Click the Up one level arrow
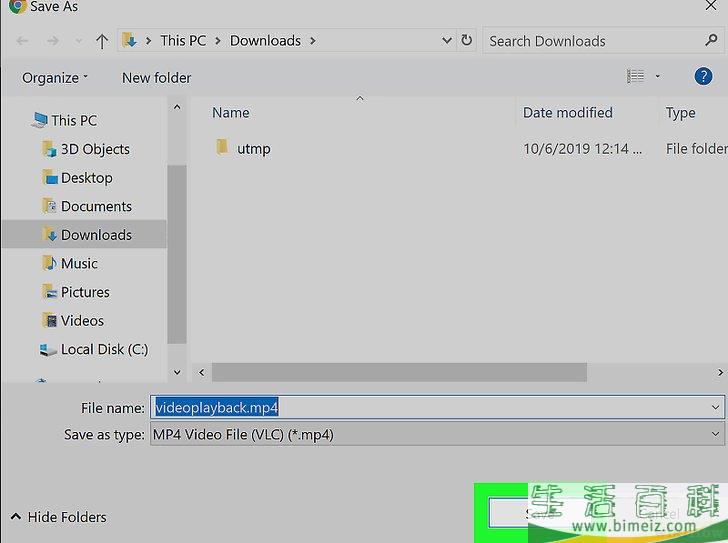Viewport: 728px width, 543px height. pyautogui.click(x=102, y=41)
